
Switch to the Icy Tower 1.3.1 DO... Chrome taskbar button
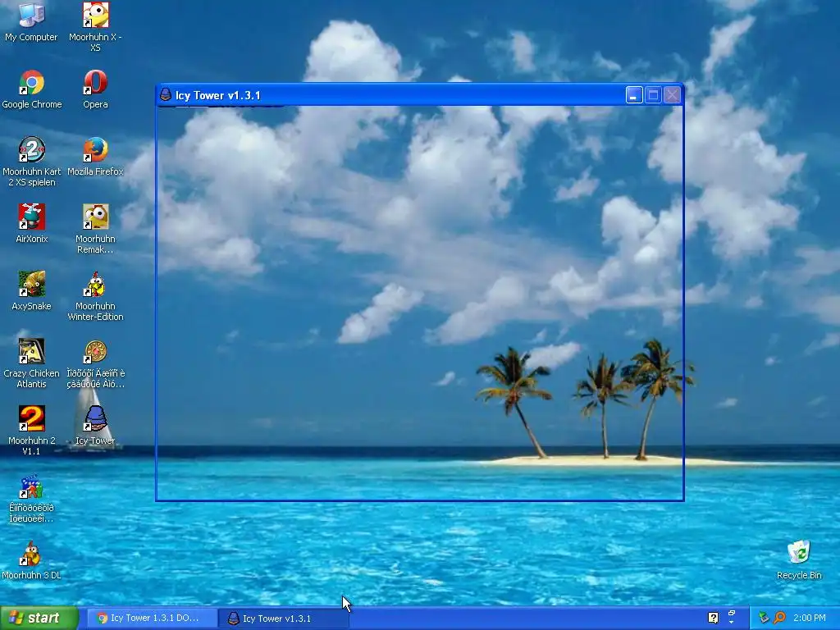152,619
